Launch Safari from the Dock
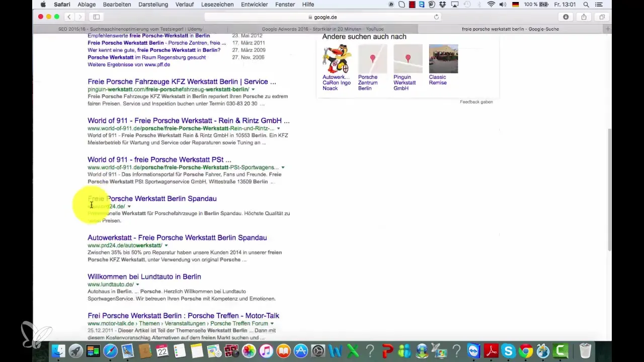 [x=110, y=350]
